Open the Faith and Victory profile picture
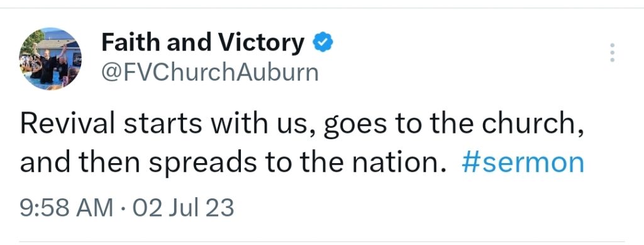 point(50,59)
